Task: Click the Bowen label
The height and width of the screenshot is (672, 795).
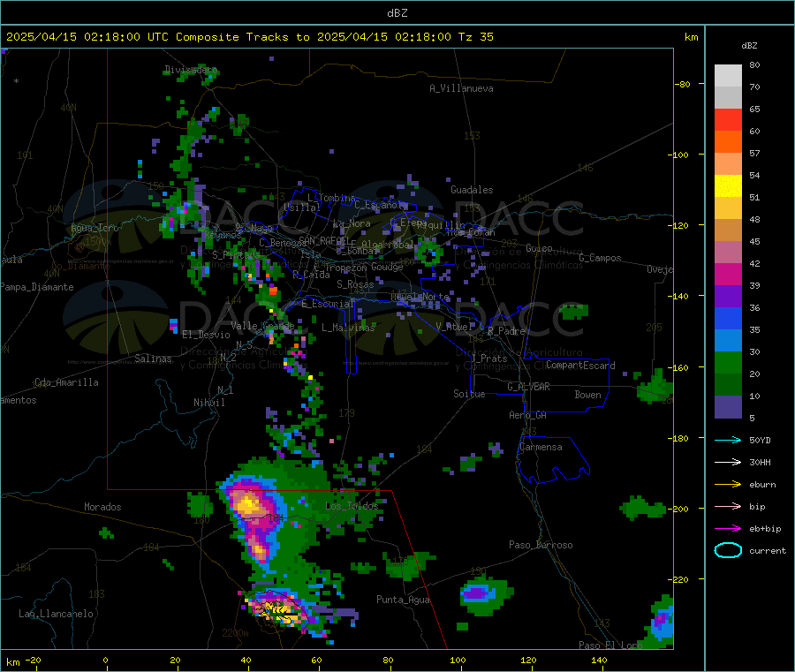Action: click(587, 395)
